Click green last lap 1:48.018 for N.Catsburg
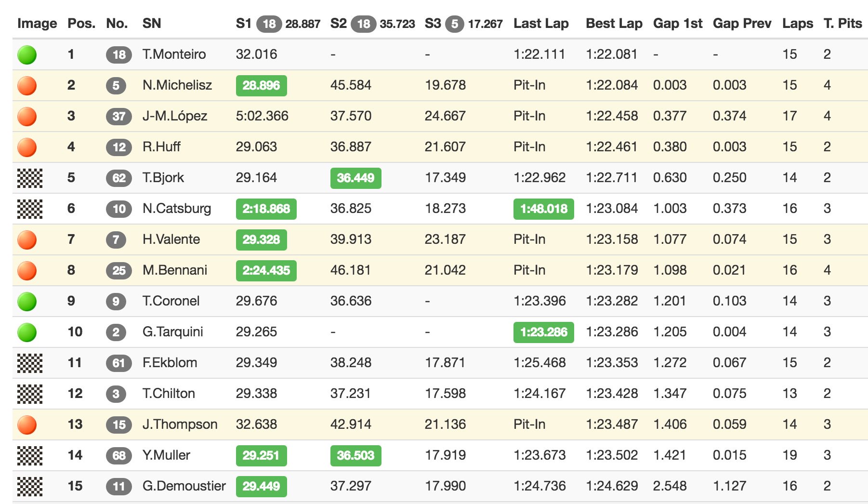The width and height of the screenshot is (868, 504). coord(544,209)
